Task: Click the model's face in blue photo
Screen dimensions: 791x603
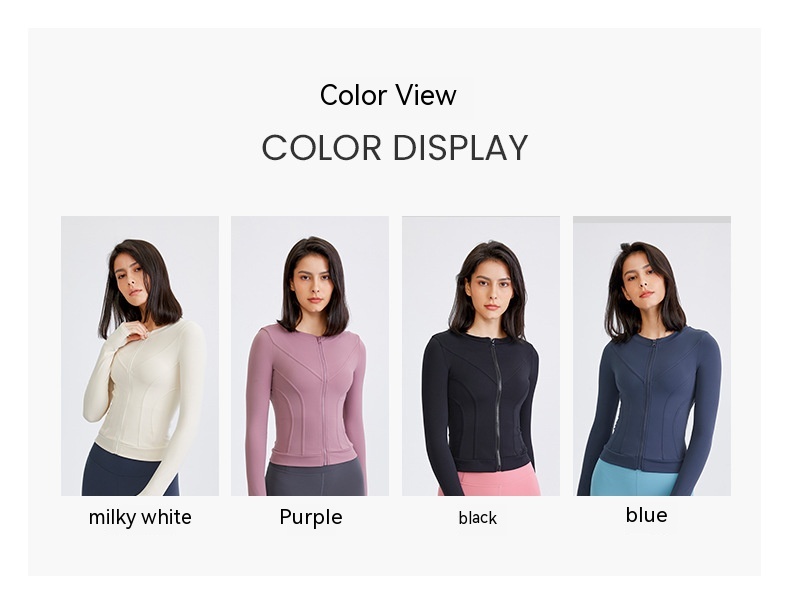Action: coord(645,282)
